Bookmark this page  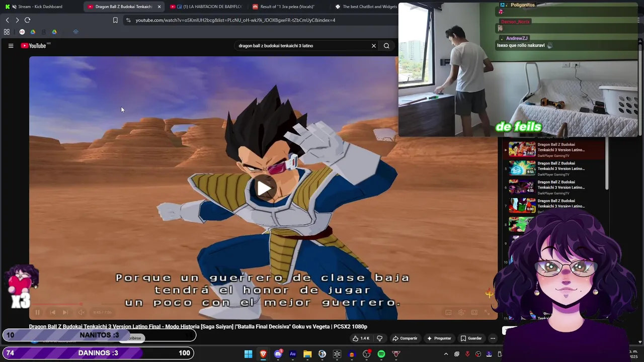[115, 20]
